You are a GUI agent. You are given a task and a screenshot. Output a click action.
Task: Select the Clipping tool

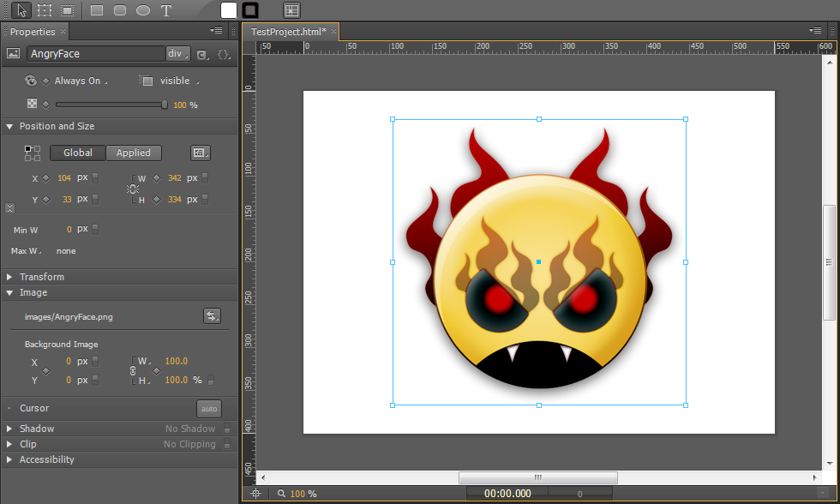[x=68, y=10]
